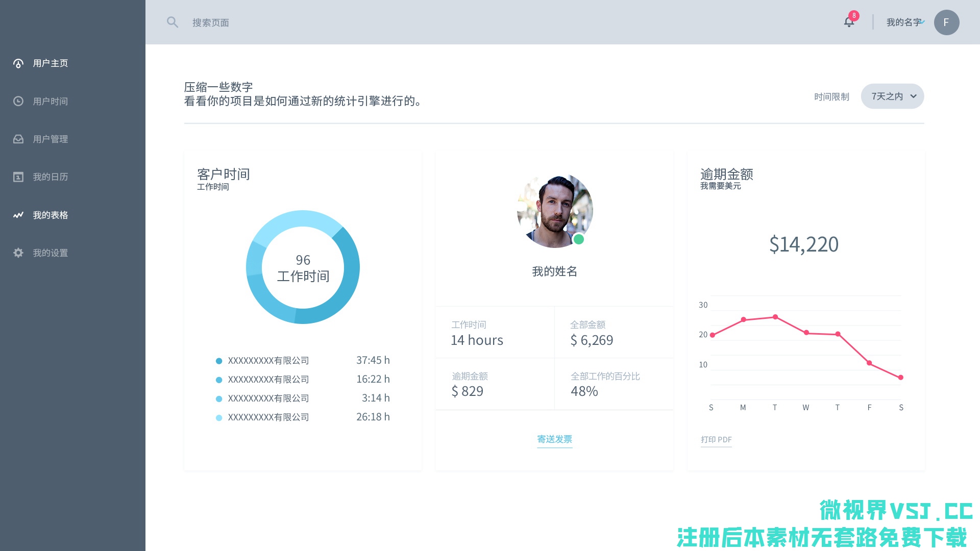Click the 我的日历 calendar icon

[x=18, y=177]
